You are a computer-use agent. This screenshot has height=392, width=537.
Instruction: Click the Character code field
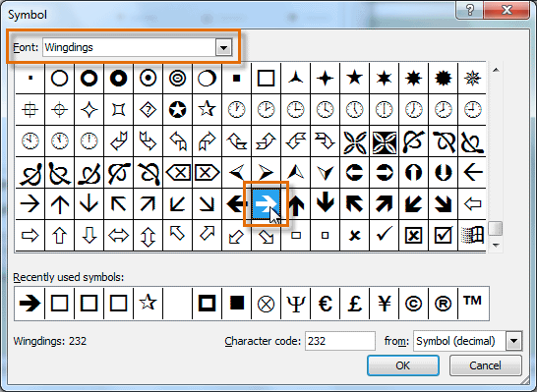340,341
